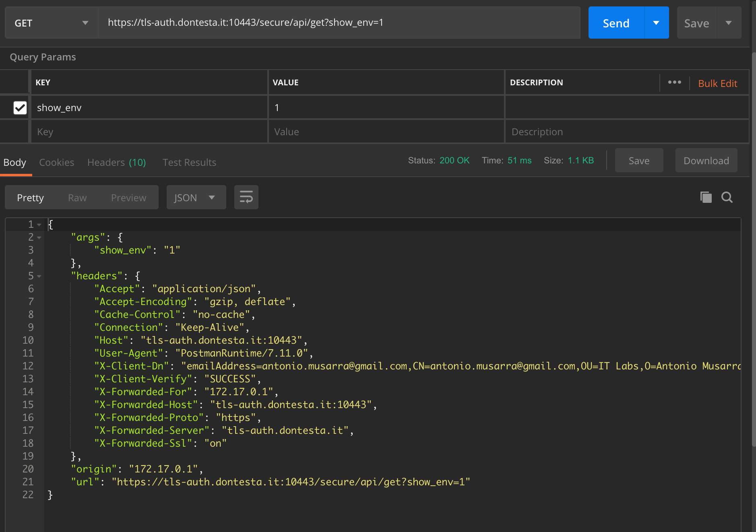Collapse the root object at line 1
The width and height of the screenshot is (756, 532).
[x=39, y=225]
